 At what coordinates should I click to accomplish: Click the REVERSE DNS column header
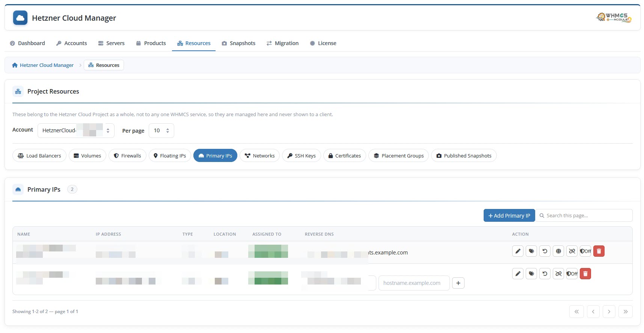[319, 234]
